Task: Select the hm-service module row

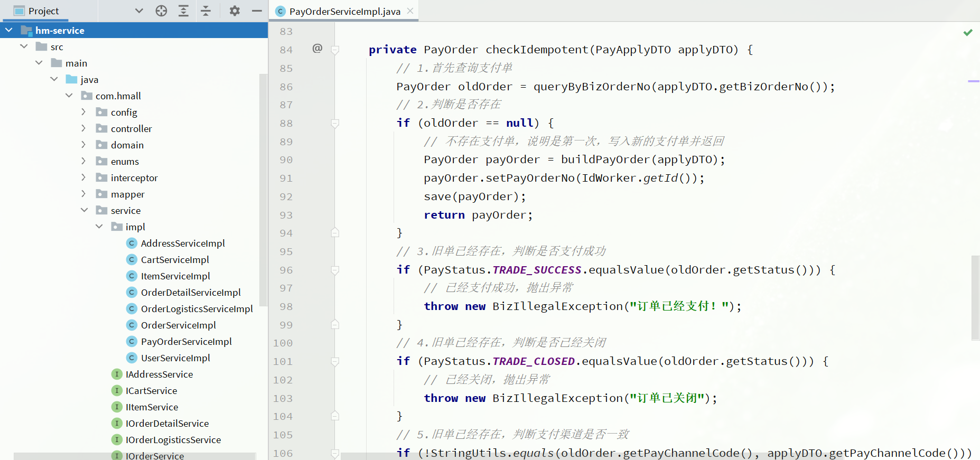Action: tap(134, 30)
